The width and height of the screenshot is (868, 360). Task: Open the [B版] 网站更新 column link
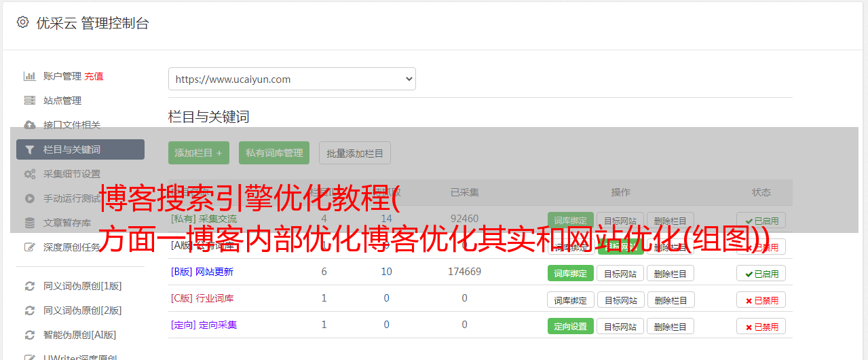(202, 272)
